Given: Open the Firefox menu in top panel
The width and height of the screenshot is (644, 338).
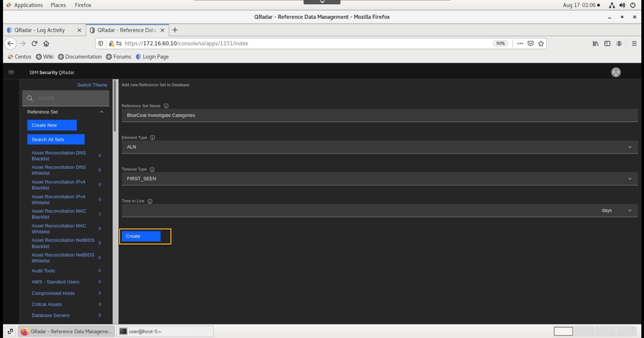Looking at the screenshot, I should (83, 5).
